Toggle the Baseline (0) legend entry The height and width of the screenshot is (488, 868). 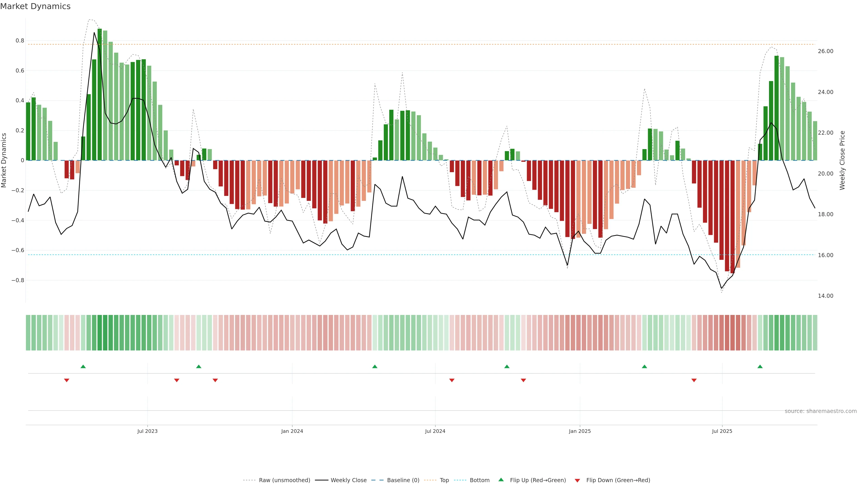403,480
